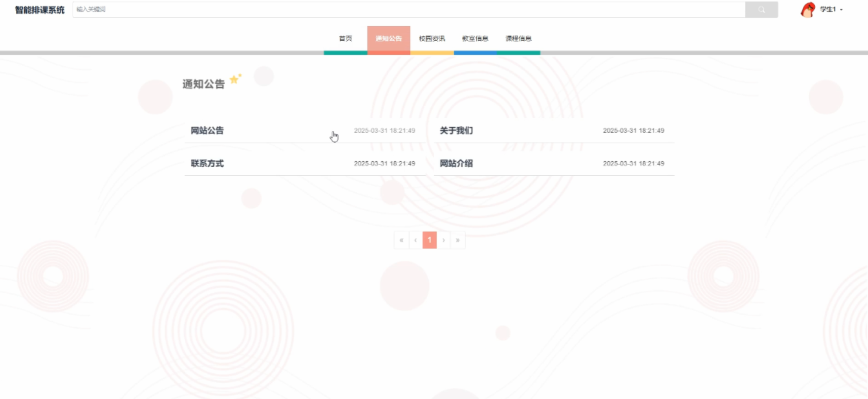
Task: Click the timestamp beside 网站介绍
Action: tap(633, 163)
